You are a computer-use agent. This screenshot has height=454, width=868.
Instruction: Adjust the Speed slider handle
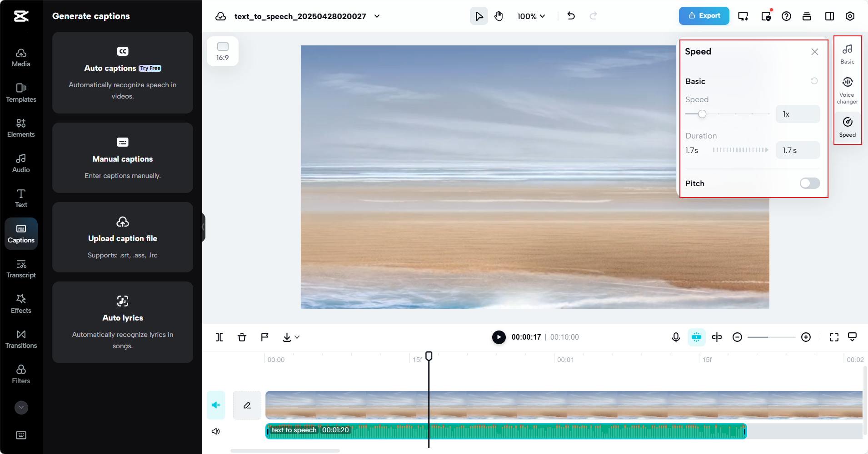[702, 114]
